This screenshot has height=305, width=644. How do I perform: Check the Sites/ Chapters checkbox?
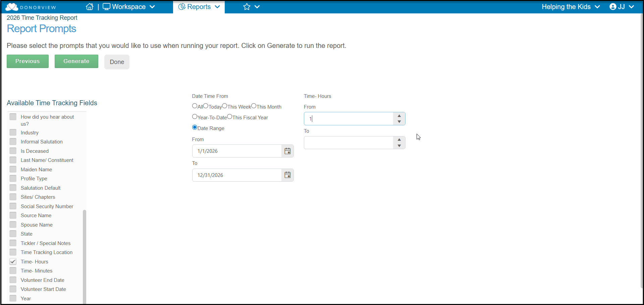13,197
